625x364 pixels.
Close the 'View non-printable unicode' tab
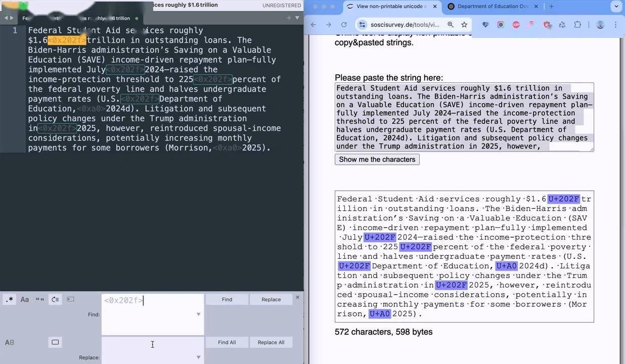pyautogui.click(x=435, y=6)
